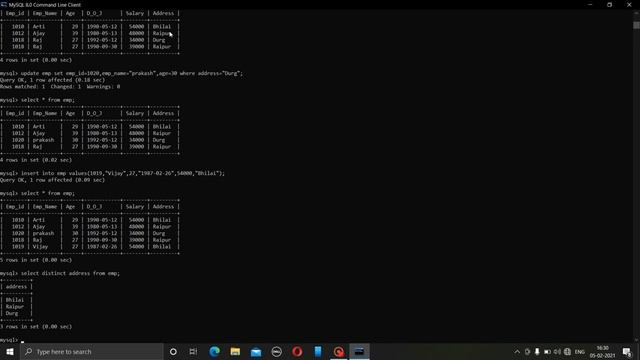The height and width of the screenshot is (360, 640).
Task: Launch Microsoft Edge from the taskbar
Action: pyautogui.click(x=214, y=351)
